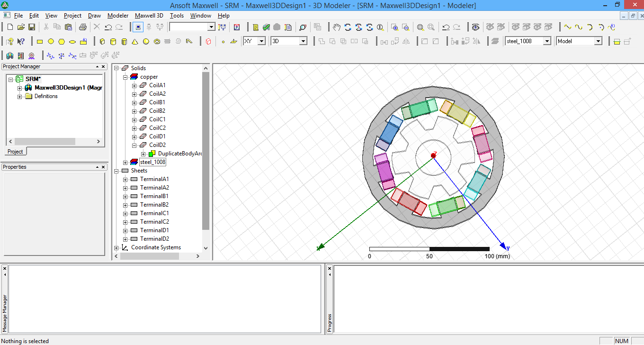Viewport: 644px width, 345px height.
Task: Switch to the Project tab
Action: (15, 151)
